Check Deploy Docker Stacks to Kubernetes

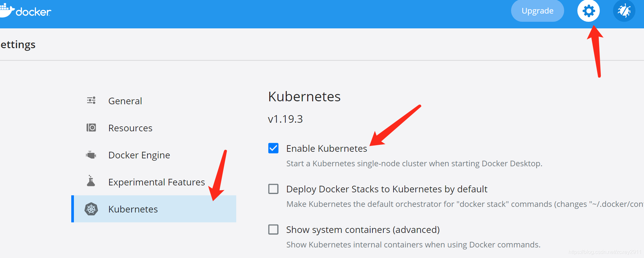(273, 189)
